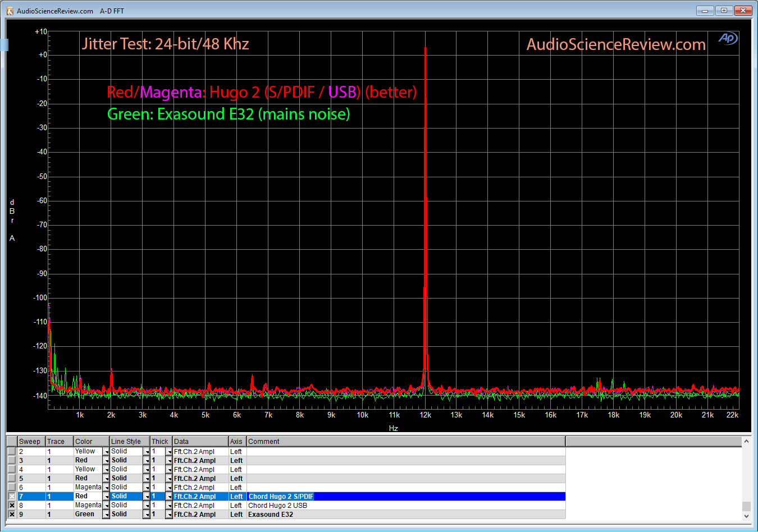Viewport: 758px width, 532px height.
Task: Click the Axis column header
Action: [x=238, y=442]
